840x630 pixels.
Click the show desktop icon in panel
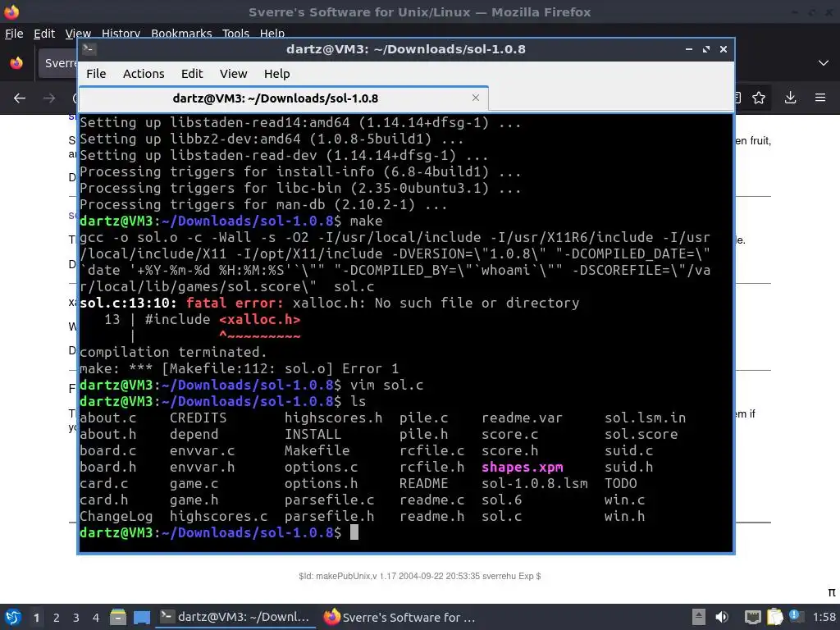point(141,617)
